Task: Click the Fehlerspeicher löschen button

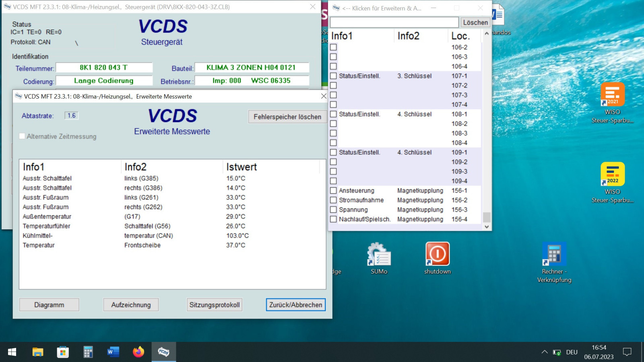Action: coord(287,117)
